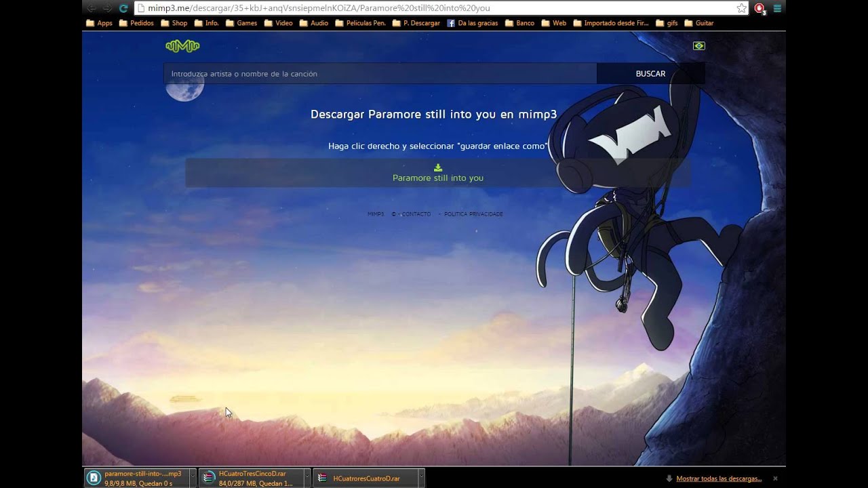Expand options arrow for HCuatroTresCincoD.rar download
The width and height of the screenshot is (868, 488).
[x=307, y=478]
